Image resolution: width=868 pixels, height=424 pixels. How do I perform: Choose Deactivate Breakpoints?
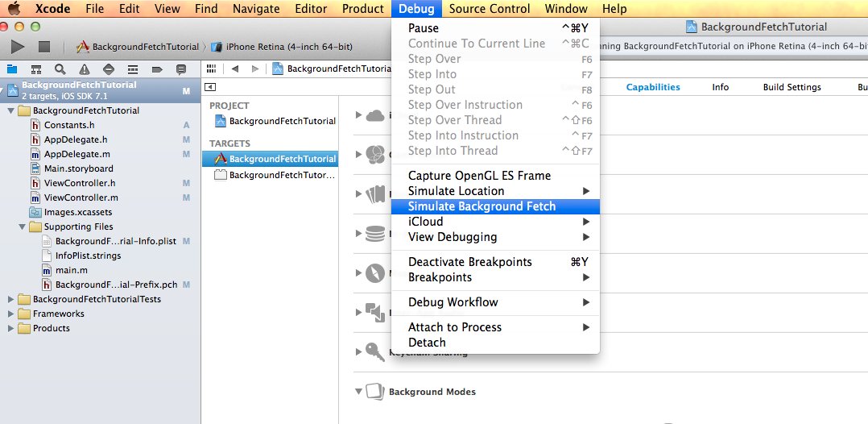coord(495,262)
